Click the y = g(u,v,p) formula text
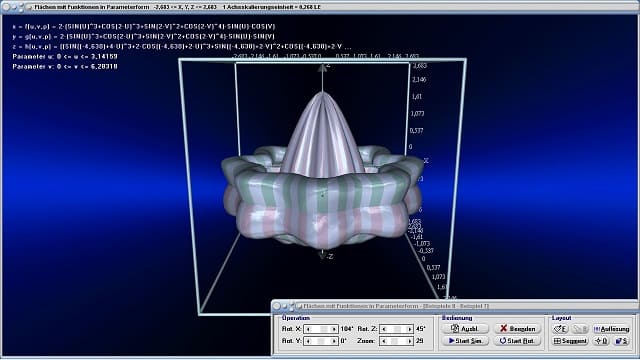Viewport: 640px width, 360px height. pos(143,36)
